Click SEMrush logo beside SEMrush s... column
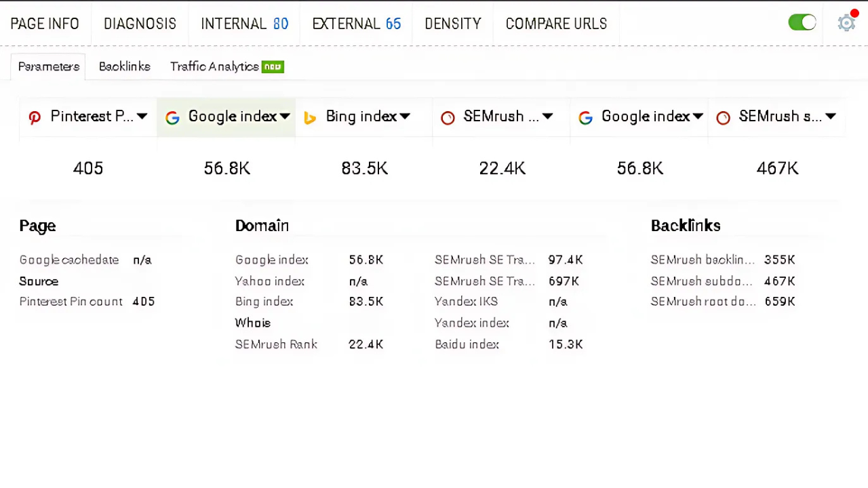868x488 pixels. point(723,117)
